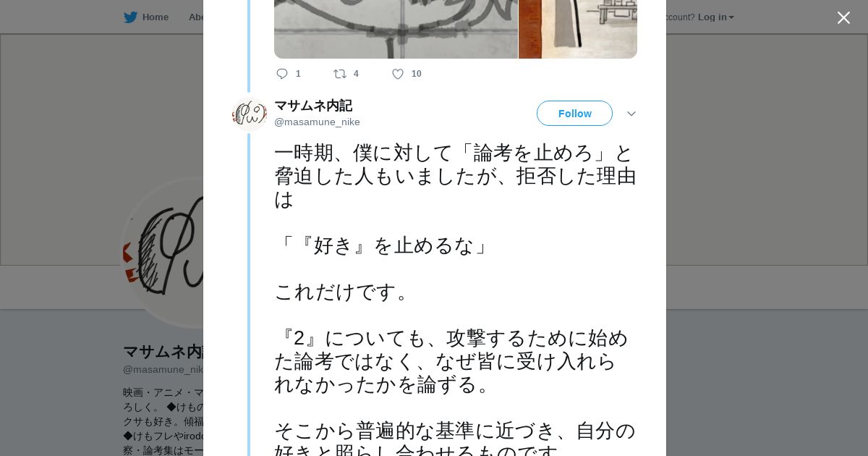Click the Twitter bird Home icon
868x456 pixels.
[130, 17]
